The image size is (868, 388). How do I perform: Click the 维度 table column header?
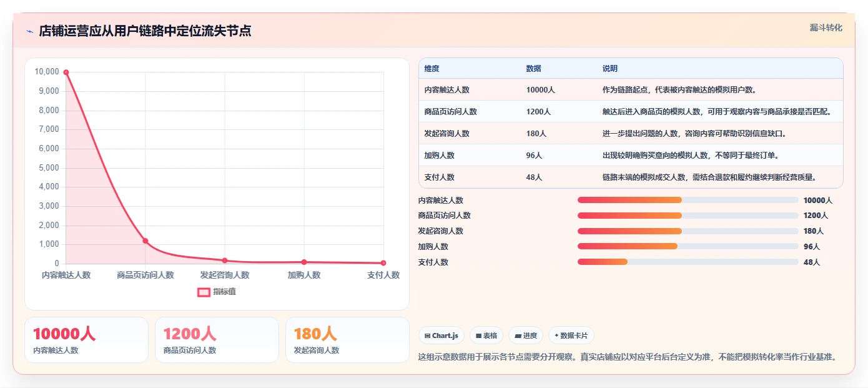point(432,69)
